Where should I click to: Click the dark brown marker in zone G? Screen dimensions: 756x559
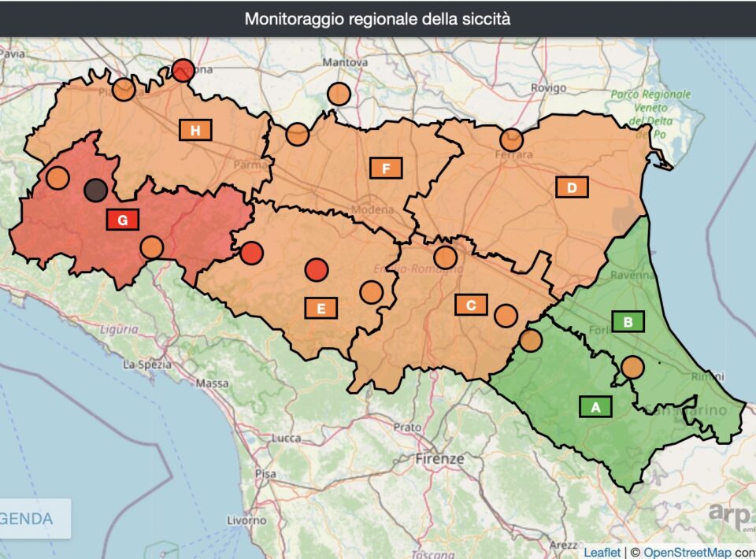pos(95,191)
